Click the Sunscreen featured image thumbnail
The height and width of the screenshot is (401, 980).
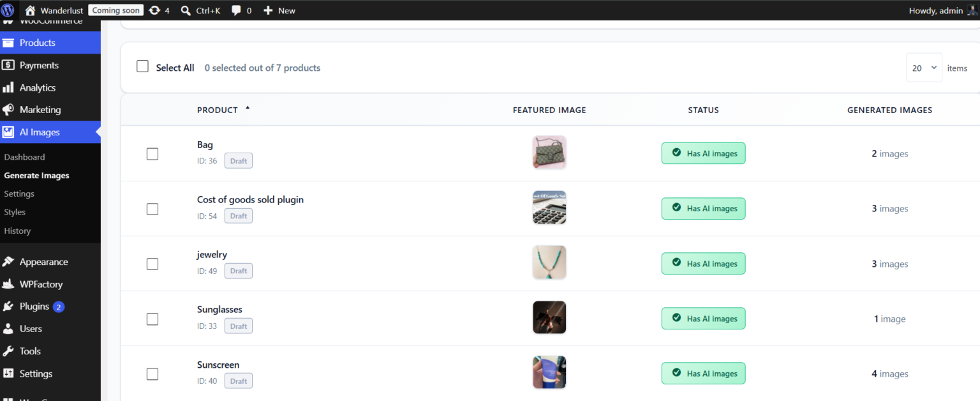pyautogui.click(x=549, y=372)
